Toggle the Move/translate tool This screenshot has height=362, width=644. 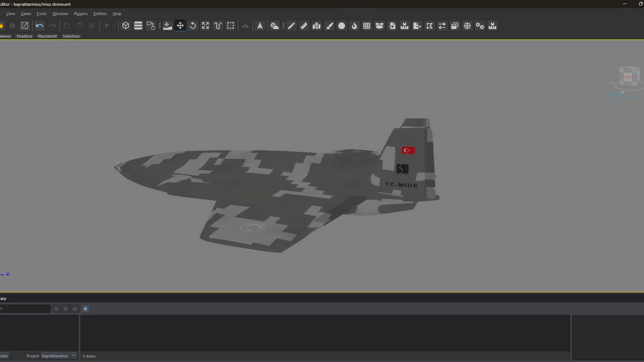click(x=180, y=26)
